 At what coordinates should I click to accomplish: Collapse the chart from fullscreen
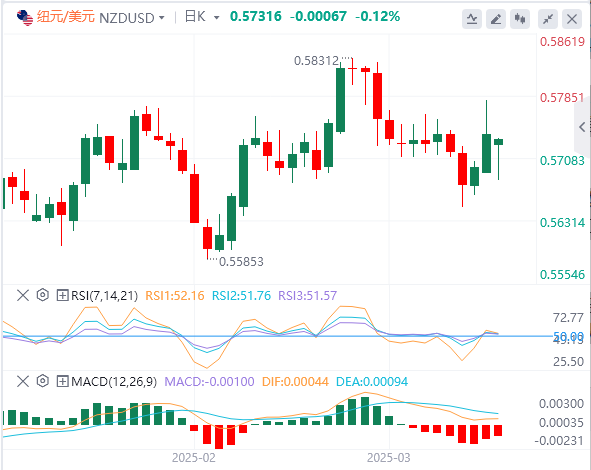(x=548, y=19)
